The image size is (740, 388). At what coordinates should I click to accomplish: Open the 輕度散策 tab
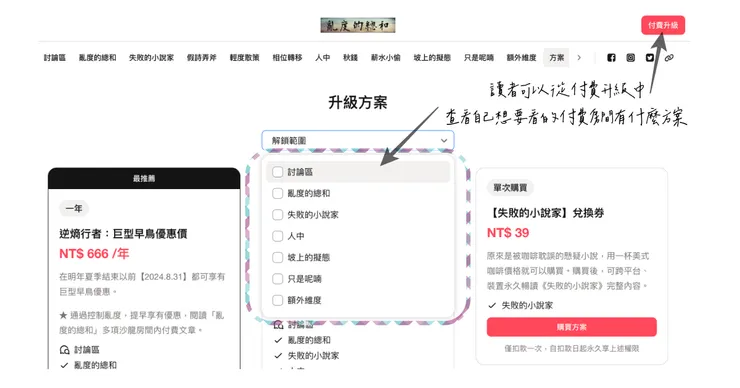click(x=244, y=58)
